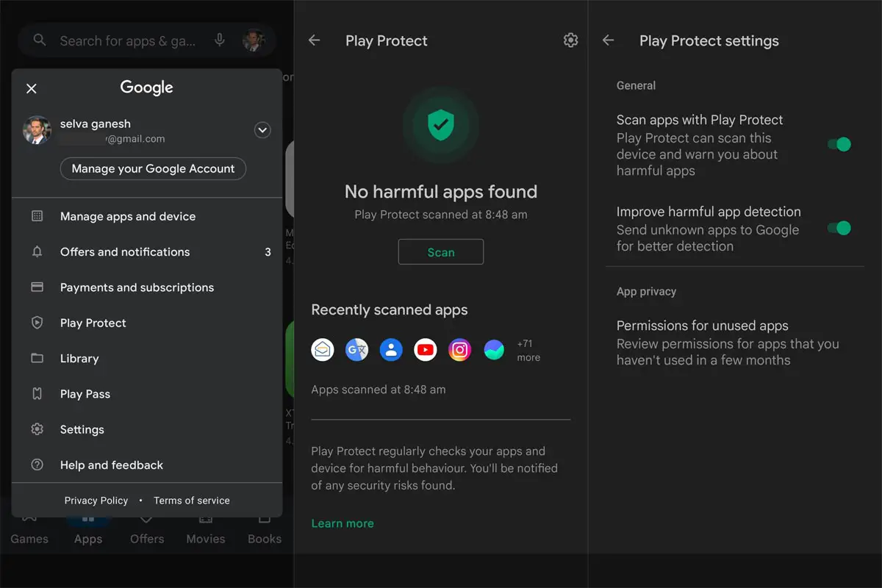The height and width of the screenshot is (588, 882).
Task: Click the search magnifier icon
Action: [x=40, y=40]
